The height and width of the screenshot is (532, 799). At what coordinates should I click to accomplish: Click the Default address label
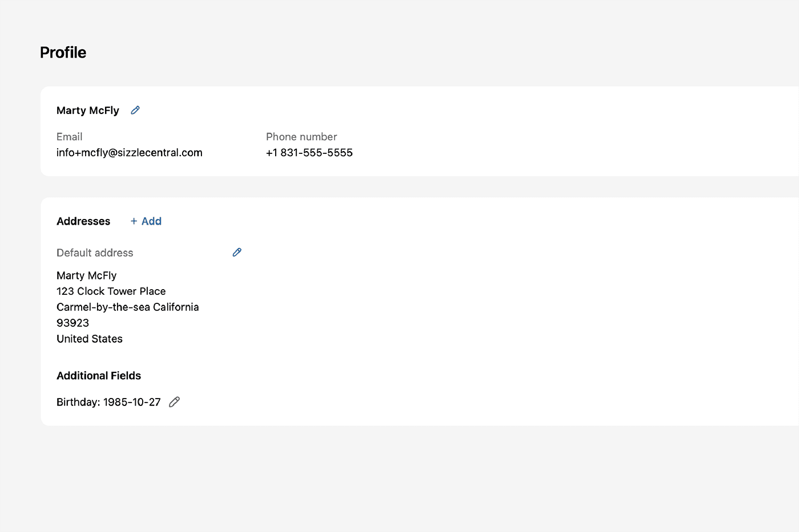[95, 253]
